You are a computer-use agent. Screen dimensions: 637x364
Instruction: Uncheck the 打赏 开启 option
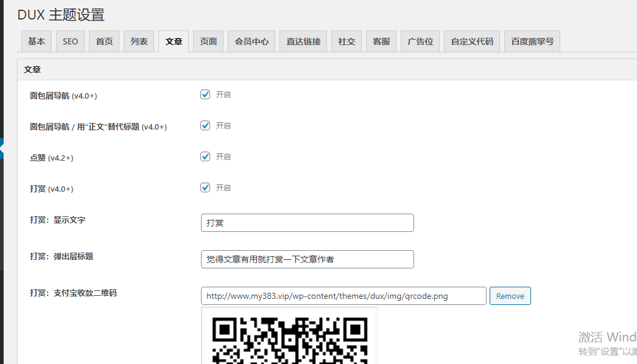[x=205, y=187]
